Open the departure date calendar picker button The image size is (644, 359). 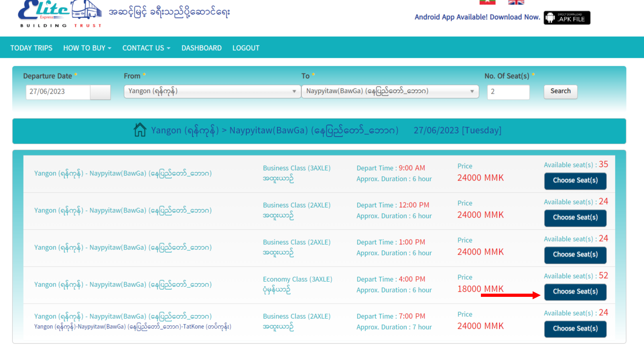[100, 92]
